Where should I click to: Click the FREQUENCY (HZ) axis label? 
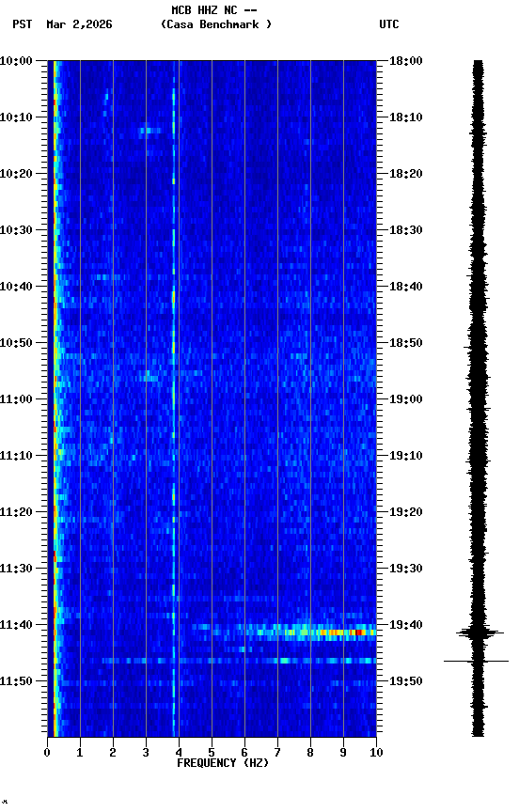[223, 763]
